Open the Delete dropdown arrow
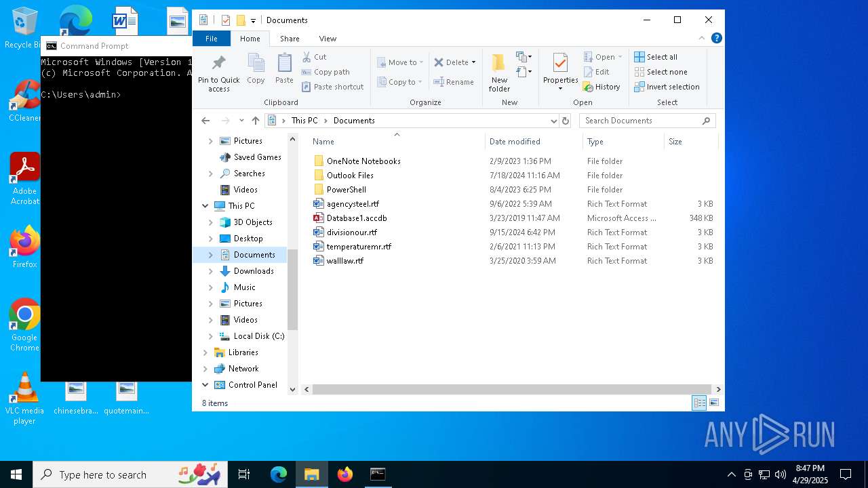This screenshot has height=488, width=868. point(473,62)
